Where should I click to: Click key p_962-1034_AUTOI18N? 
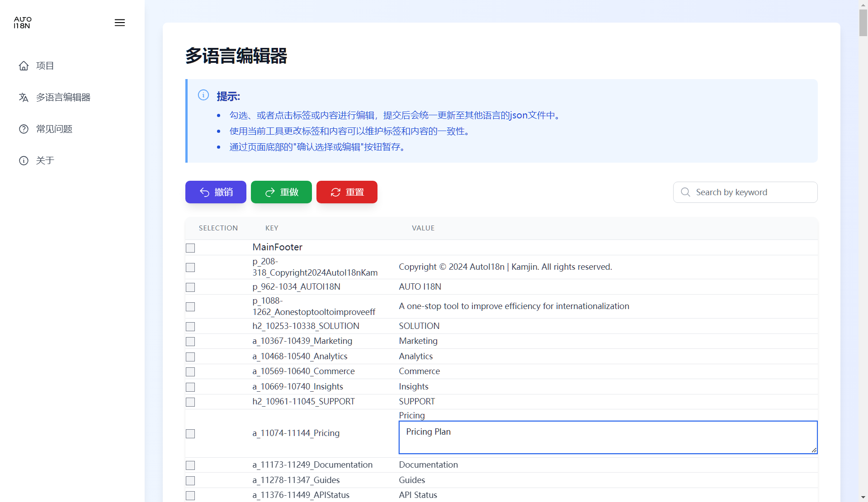pyautogui.click(x=297, y=287)
